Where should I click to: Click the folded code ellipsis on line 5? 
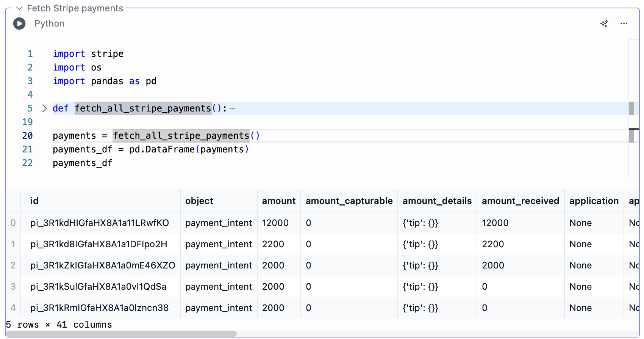coord(232,108)
